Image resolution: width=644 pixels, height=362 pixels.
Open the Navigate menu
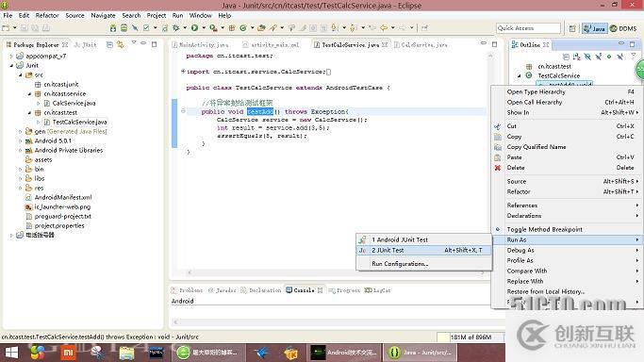103,15
